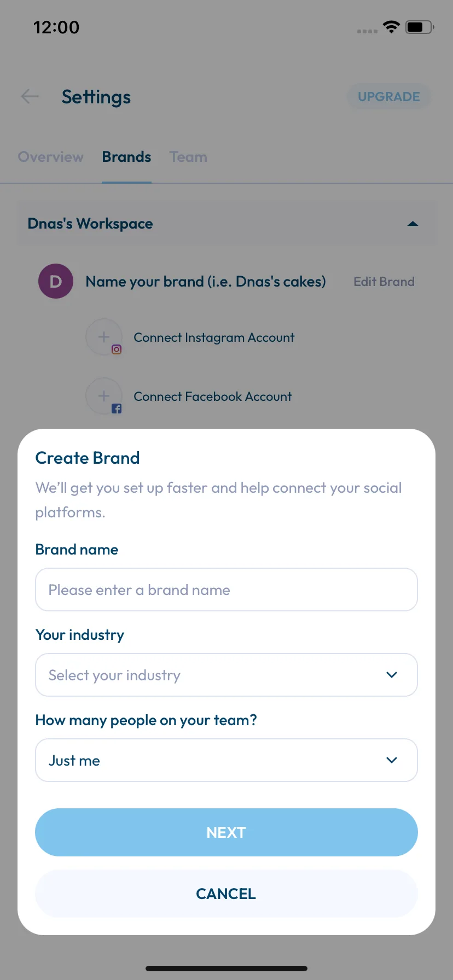Select the Brands tab
The width and height of the screenshot is (453, 980).
point(126,157)
